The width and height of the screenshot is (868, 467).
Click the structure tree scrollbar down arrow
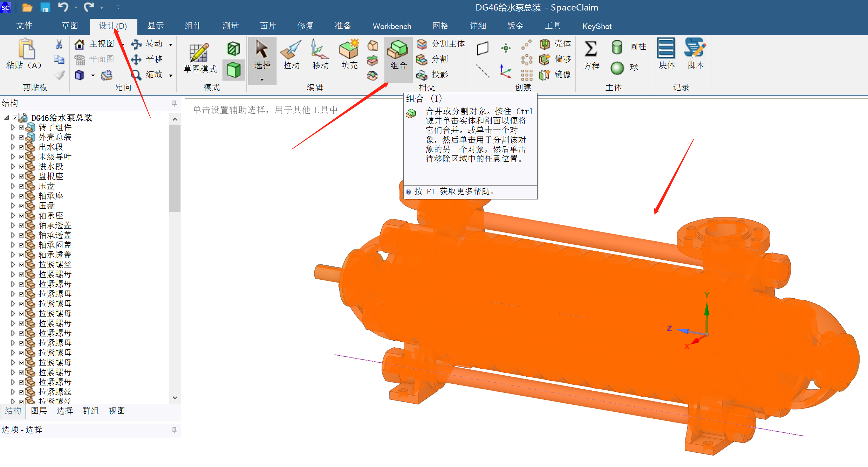175,398
